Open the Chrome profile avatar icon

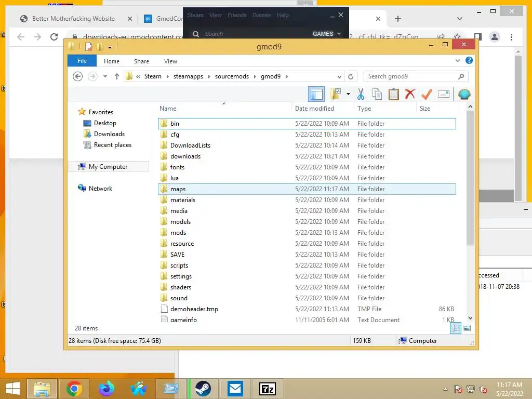[495, 37]
